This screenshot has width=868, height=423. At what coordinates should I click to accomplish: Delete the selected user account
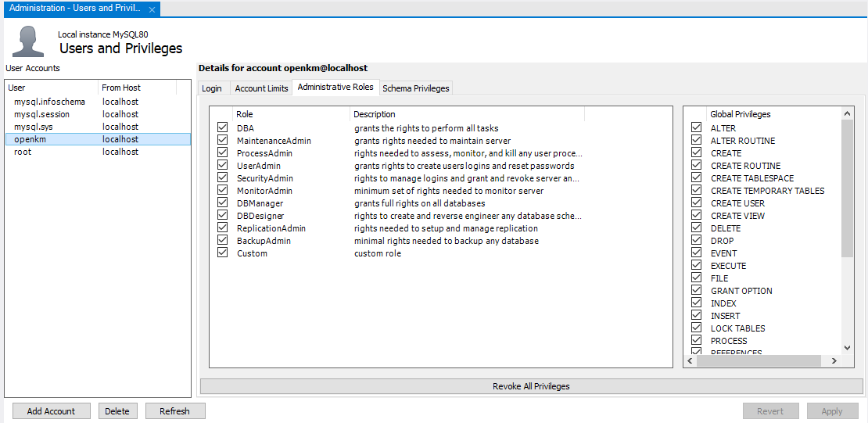(117, 411)
